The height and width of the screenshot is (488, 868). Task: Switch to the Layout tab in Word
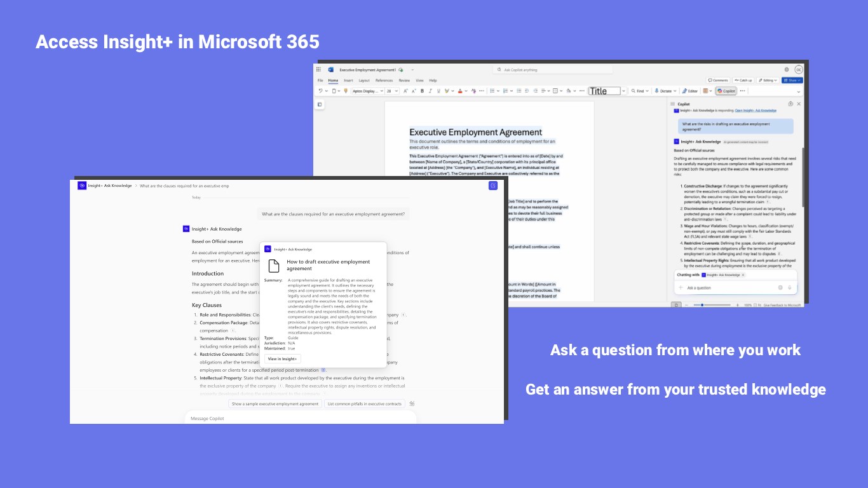pos(364,80)
